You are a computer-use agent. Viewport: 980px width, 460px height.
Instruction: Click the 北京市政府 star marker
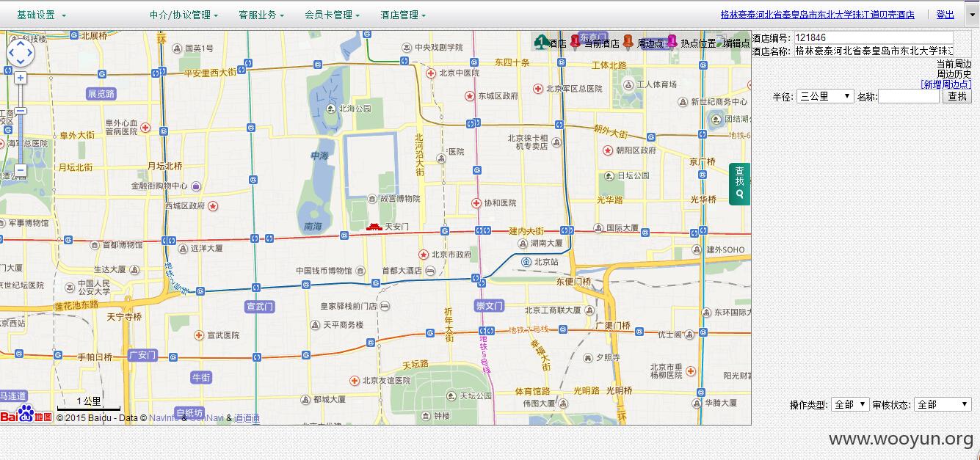[424, 255]
